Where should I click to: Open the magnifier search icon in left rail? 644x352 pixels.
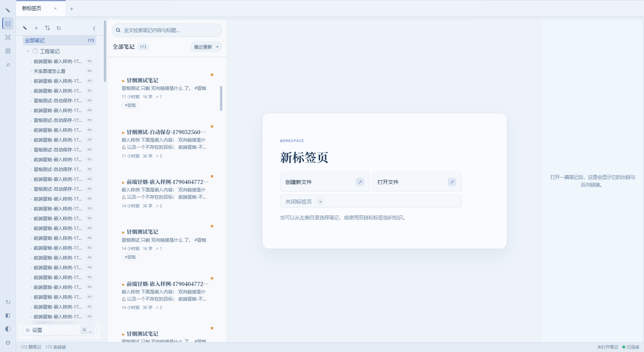[x=8, y=65]
